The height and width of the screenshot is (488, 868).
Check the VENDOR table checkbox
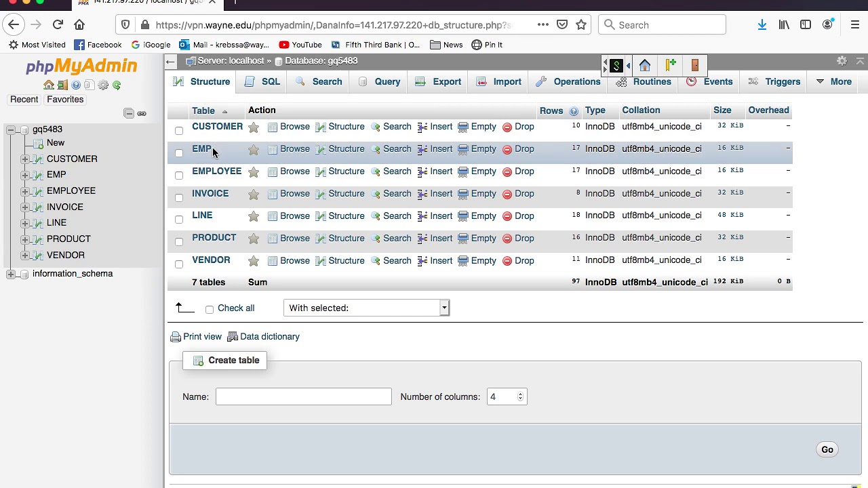tap(179, 264)
